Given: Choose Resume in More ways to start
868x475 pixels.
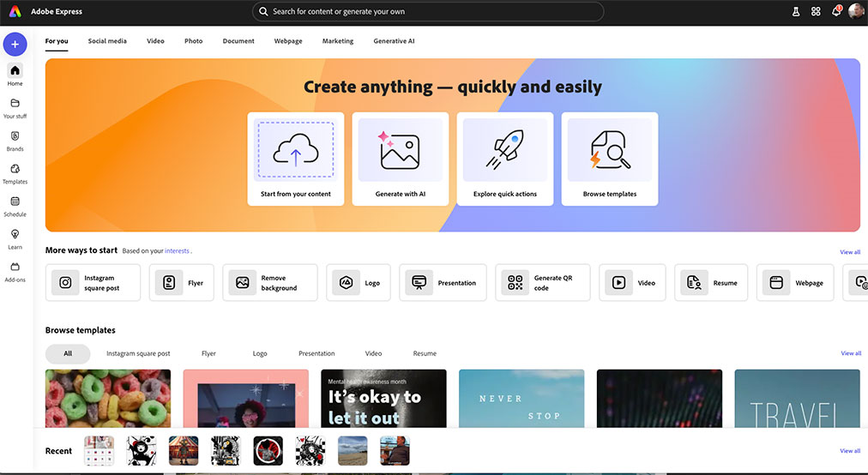Looking at the screenshot, I should click(x=711, y=282).
